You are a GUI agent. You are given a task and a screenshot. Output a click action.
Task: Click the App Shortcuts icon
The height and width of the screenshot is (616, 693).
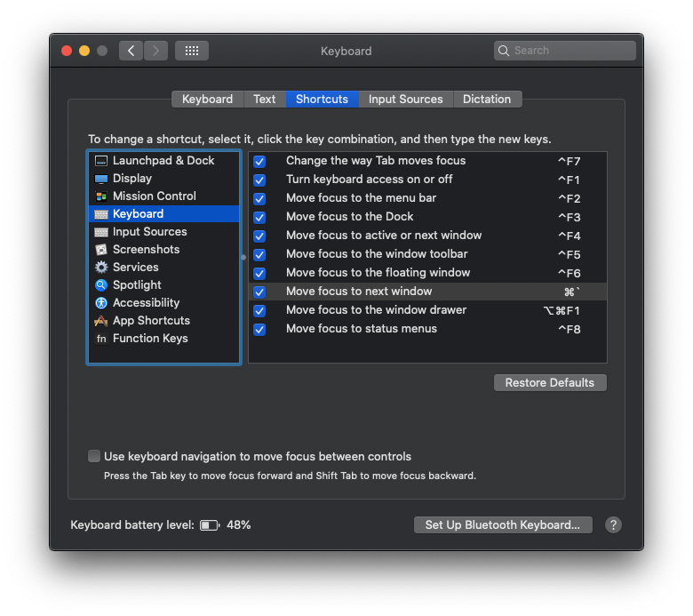[101, 321]
